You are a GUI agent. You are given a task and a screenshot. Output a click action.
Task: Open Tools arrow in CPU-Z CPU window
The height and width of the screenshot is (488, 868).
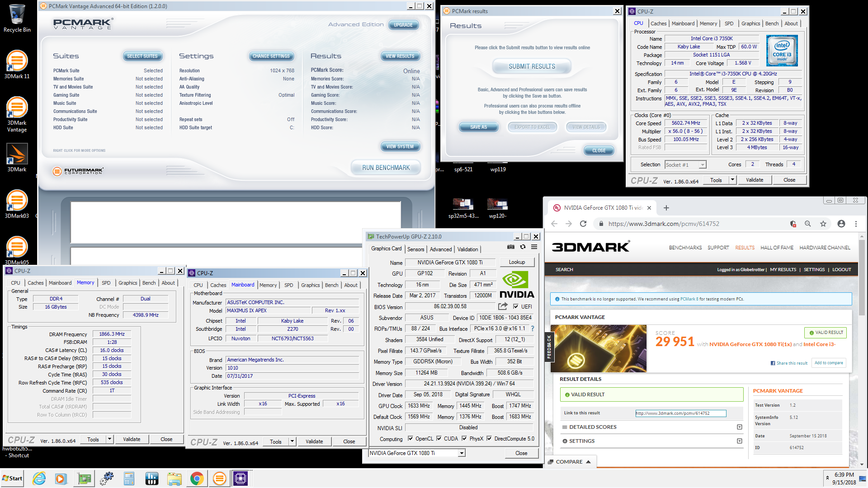732,180
